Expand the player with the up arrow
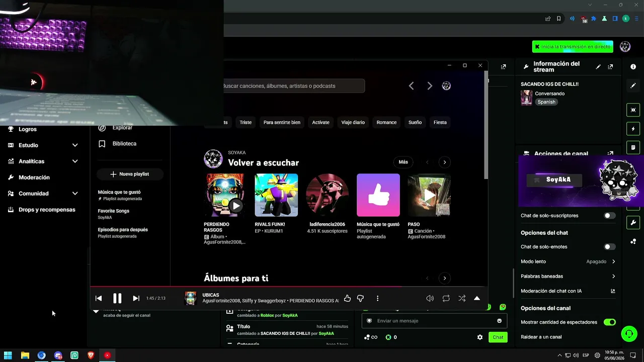 tap(477, 298)
